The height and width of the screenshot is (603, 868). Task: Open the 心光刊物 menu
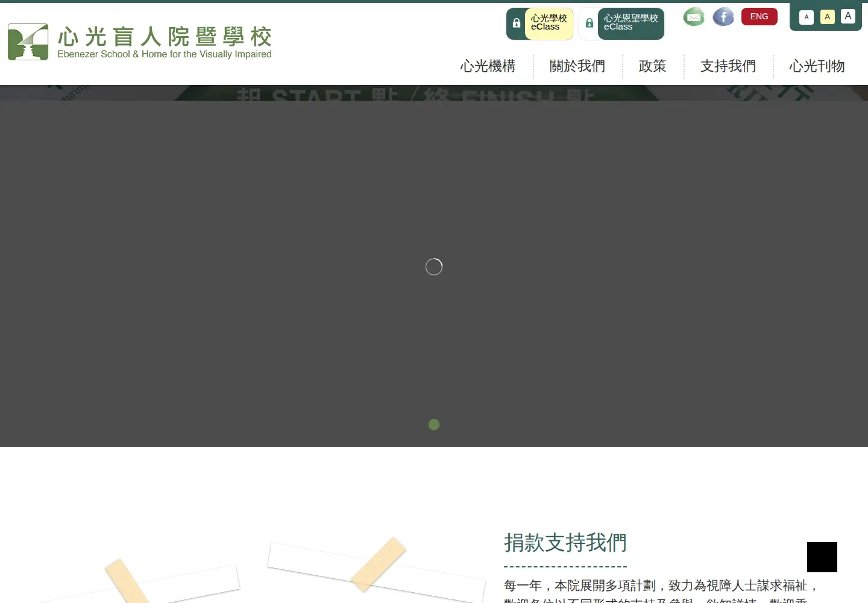click(x=817, y=66)
